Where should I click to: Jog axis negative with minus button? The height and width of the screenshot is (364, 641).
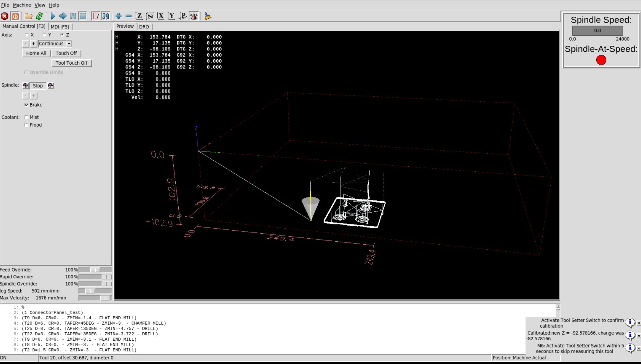point(26,44)
